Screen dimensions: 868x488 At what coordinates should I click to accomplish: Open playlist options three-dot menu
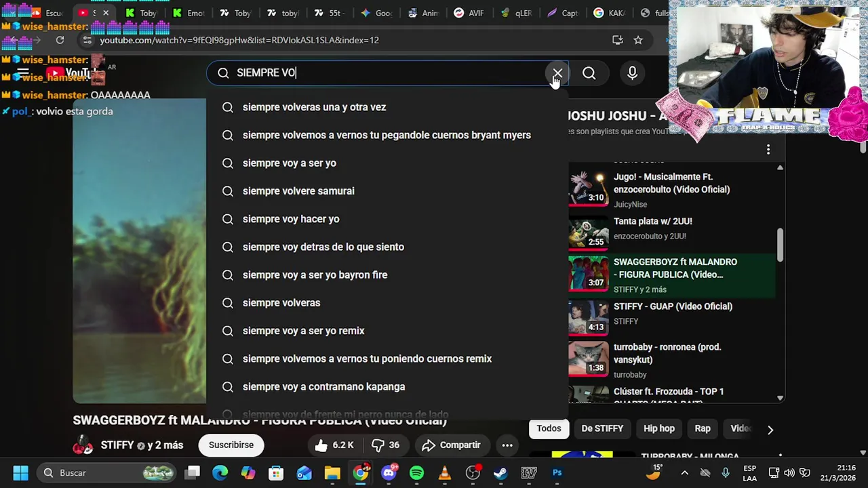click(768, 149)
